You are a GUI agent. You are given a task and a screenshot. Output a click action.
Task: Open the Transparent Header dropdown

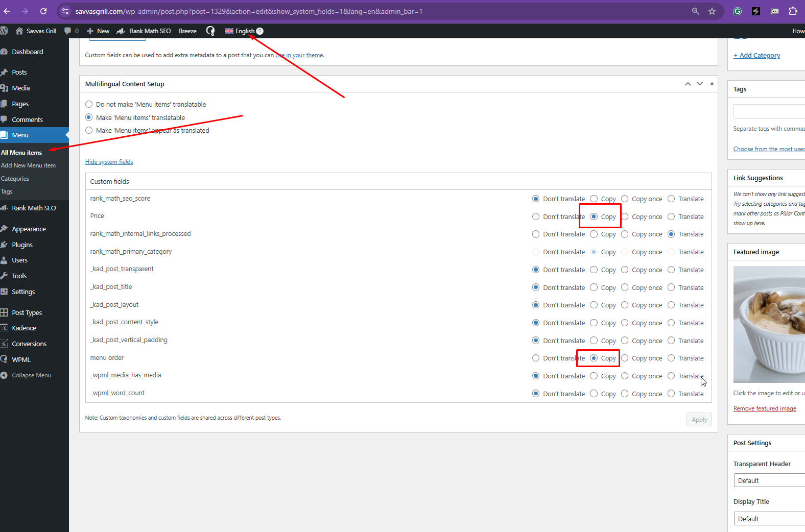[x=769, y=480]
